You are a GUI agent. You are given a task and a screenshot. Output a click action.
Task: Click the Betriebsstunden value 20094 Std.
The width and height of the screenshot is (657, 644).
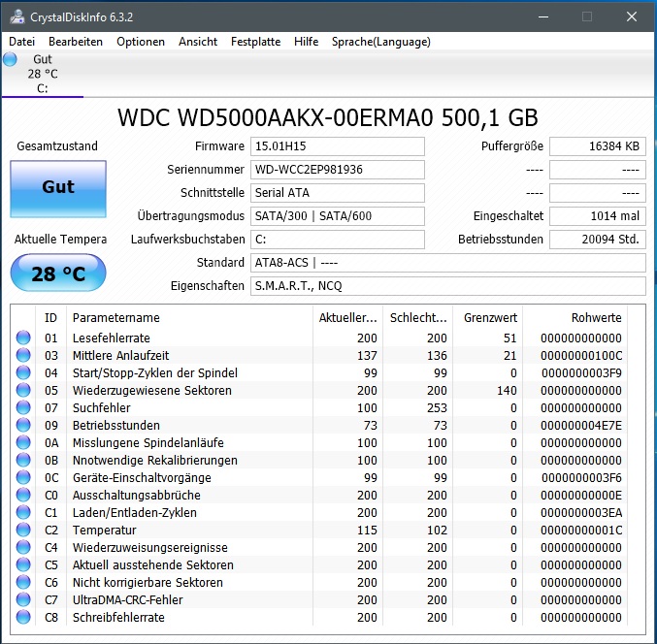point(598,240)
